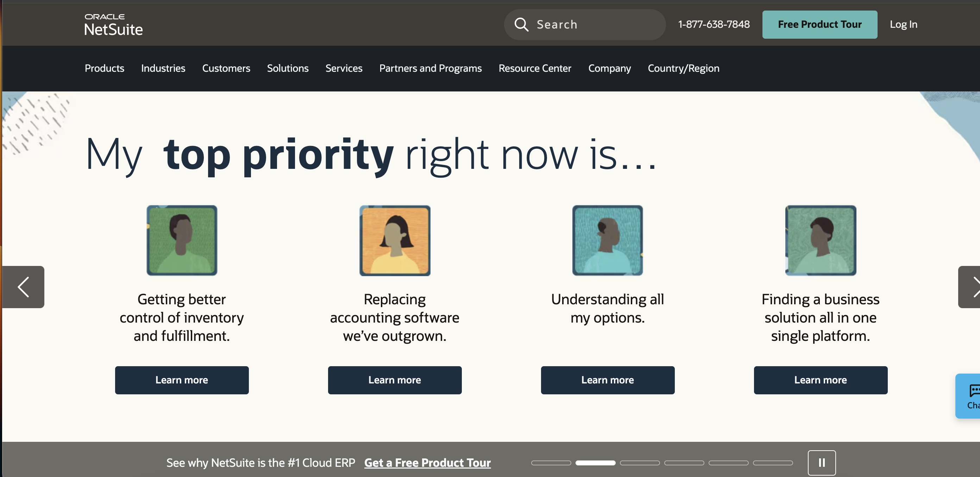Image resolution: width=980 pixels, height=477 pixels.
Task: Open the Products menu item
Action: click(105, 68)
